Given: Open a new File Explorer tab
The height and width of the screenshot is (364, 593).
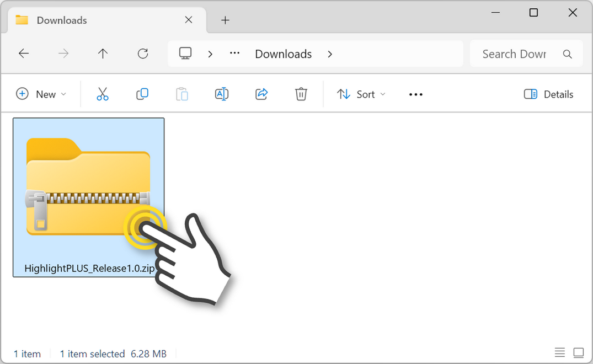Looking at the screenshot, I should 225,20.
